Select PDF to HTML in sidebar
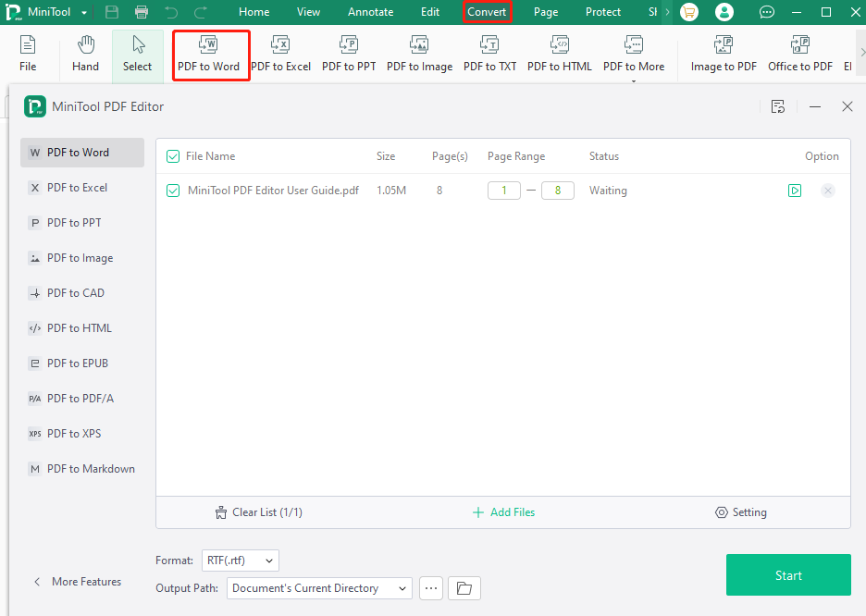Screen dimensions: 866x616 pos(82,328)
